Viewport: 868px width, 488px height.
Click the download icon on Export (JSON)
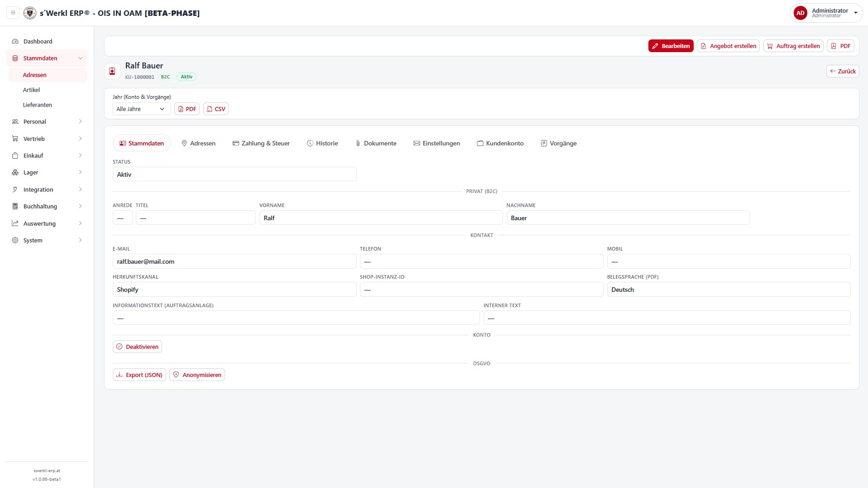click(120, 375)
